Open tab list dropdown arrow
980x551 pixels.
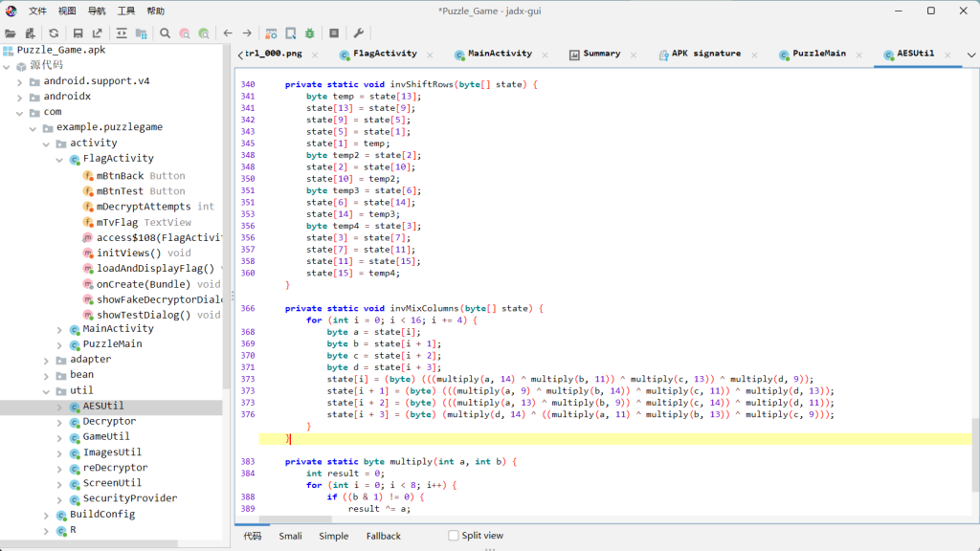point(972,55)
